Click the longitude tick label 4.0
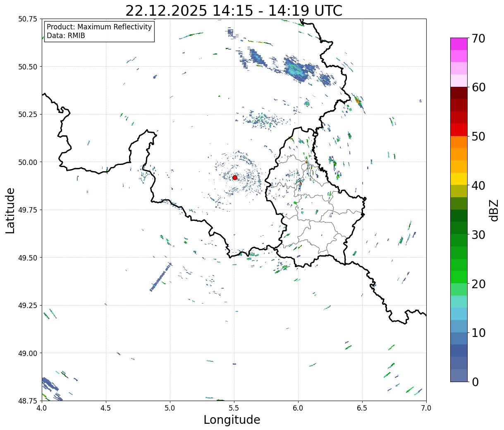This screenshot has height=430, width=504. click(42, 408)
